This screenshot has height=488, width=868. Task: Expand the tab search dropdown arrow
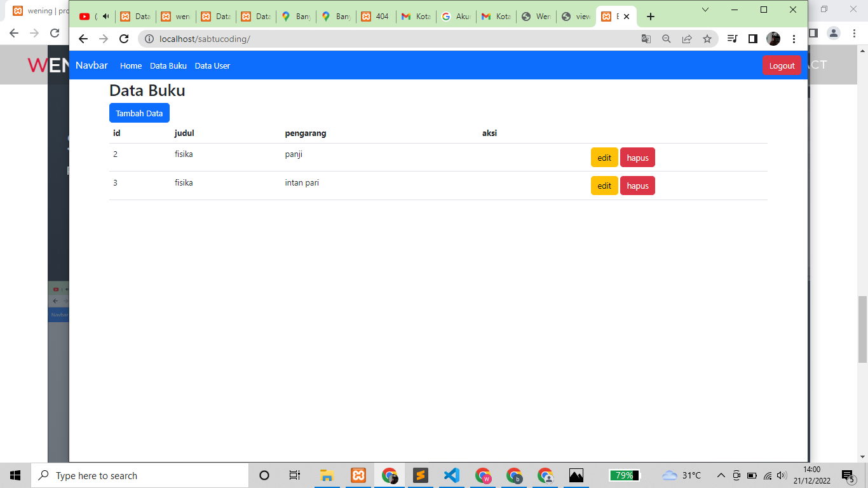(x=705, y=10)
